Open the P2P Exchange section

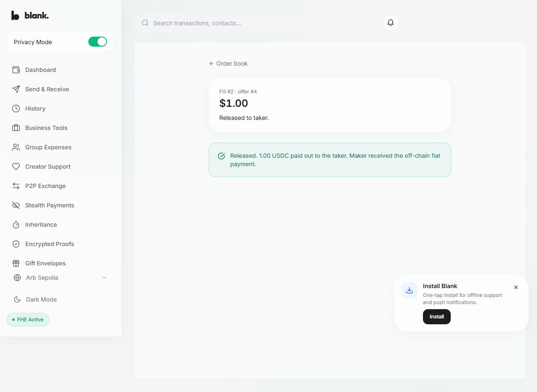click(x=60, y=186)
